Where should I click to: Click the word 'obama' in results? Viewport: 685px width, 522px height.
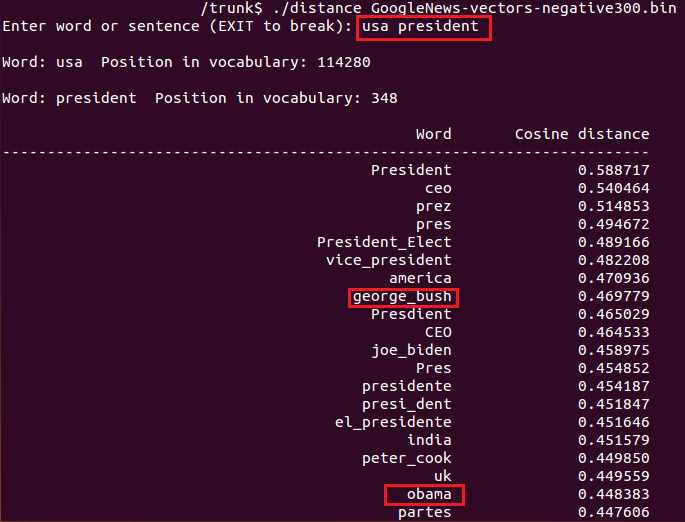[428, 495]
